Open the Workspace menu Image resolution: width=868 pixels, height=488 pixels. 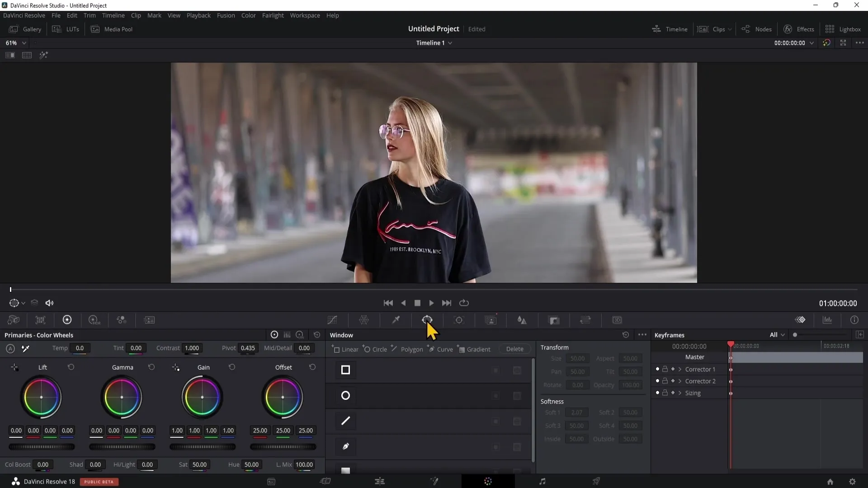click(x=305, y=15)
